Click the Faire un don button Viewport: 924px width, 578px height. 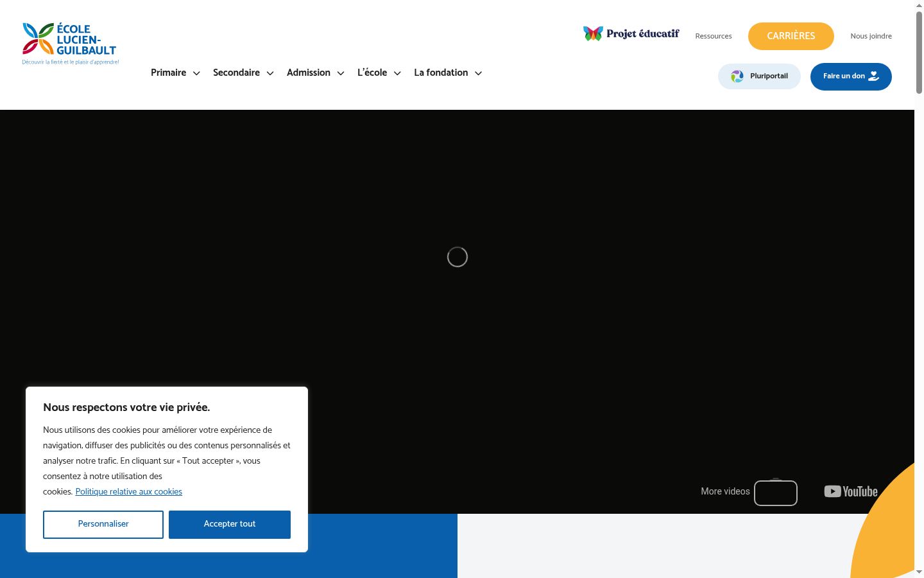(x=851, y=76)
